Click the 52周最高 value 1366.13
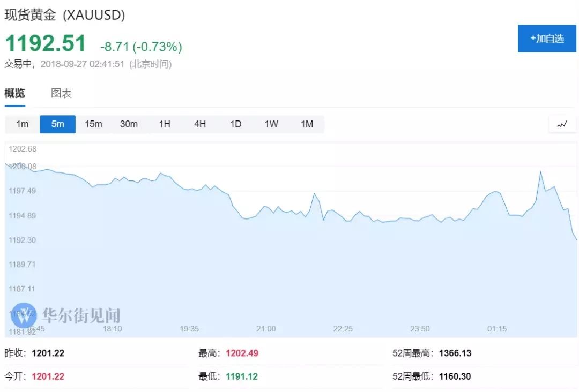 pos(455,353)
